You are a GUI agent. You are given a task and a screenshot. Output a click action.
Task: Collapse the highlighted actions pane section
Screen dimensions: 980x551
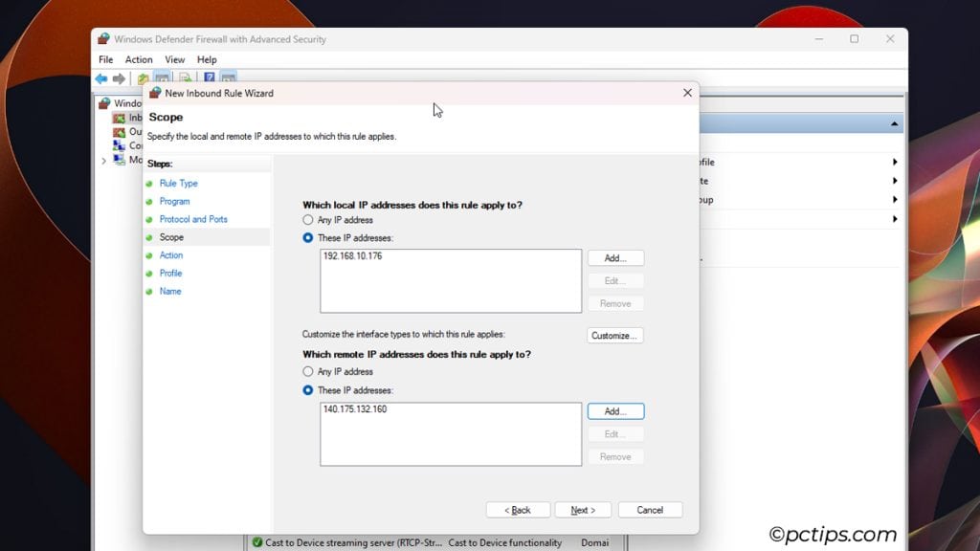point(895,122)
